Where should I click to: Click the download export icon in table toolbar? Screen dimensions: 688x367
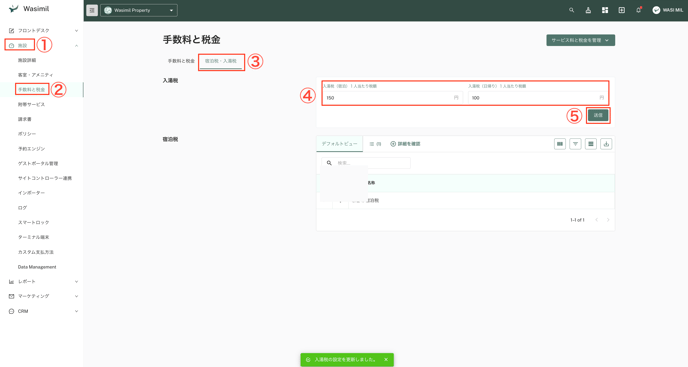click(606, 144)
